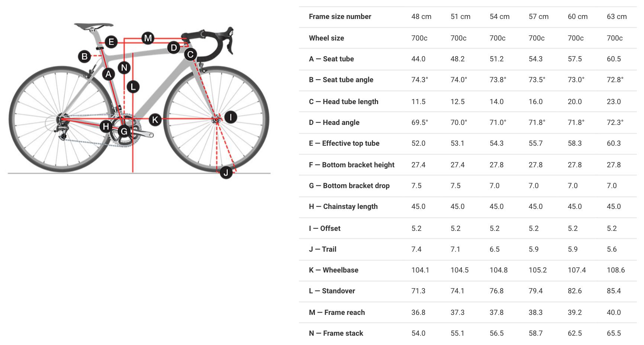Select the E marker circle near the saddle
The image size is (644, 345).
pos(111,42)
